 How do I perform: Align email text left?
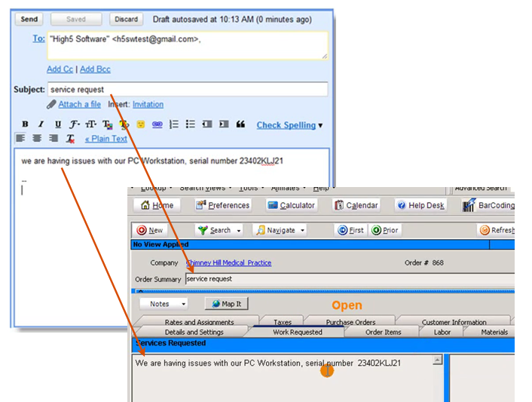[20, 138]
